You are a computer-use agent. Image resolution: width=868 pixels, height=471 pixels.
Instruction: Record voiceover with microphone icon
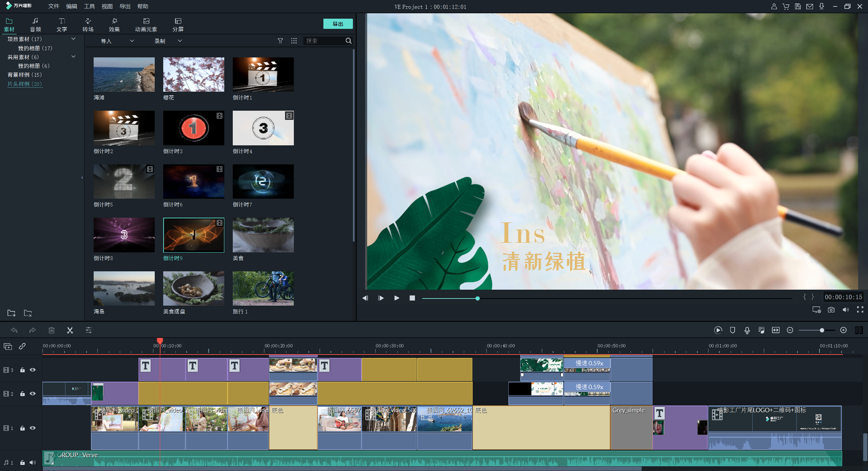(747, 330)
